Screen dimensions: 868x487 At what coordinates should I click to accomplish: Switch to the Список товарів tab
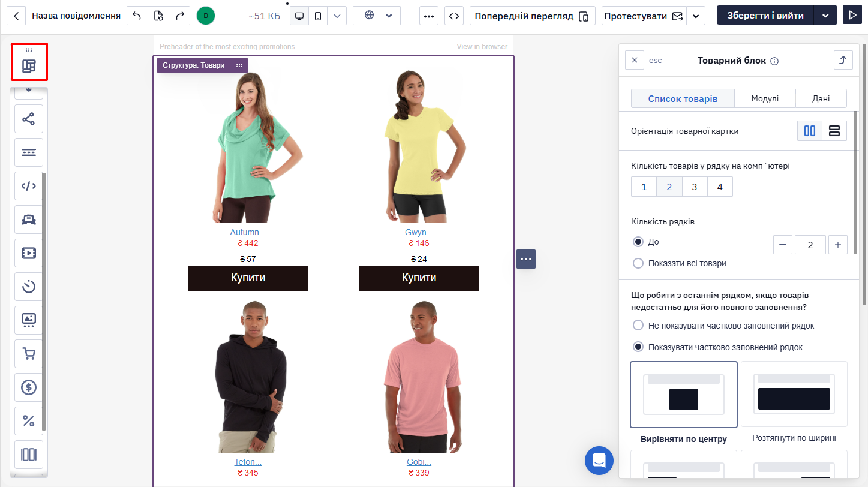click(683, 98)
